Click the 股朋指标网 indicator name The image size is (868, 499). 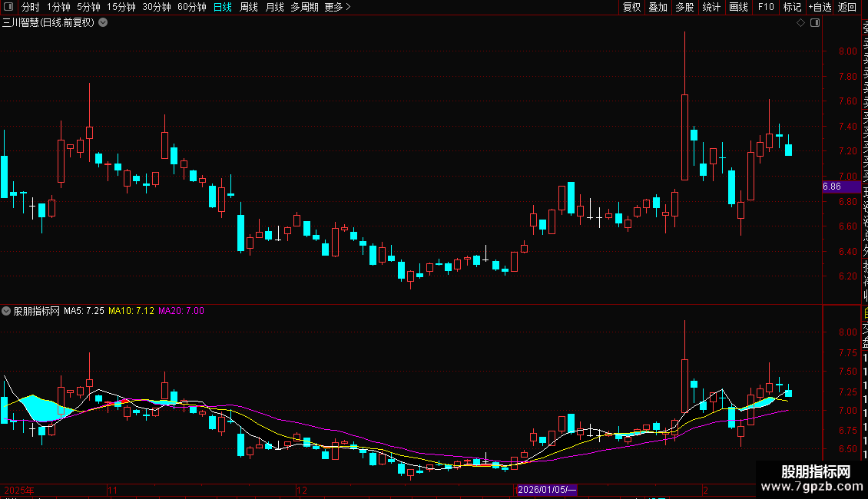(37, 311)
